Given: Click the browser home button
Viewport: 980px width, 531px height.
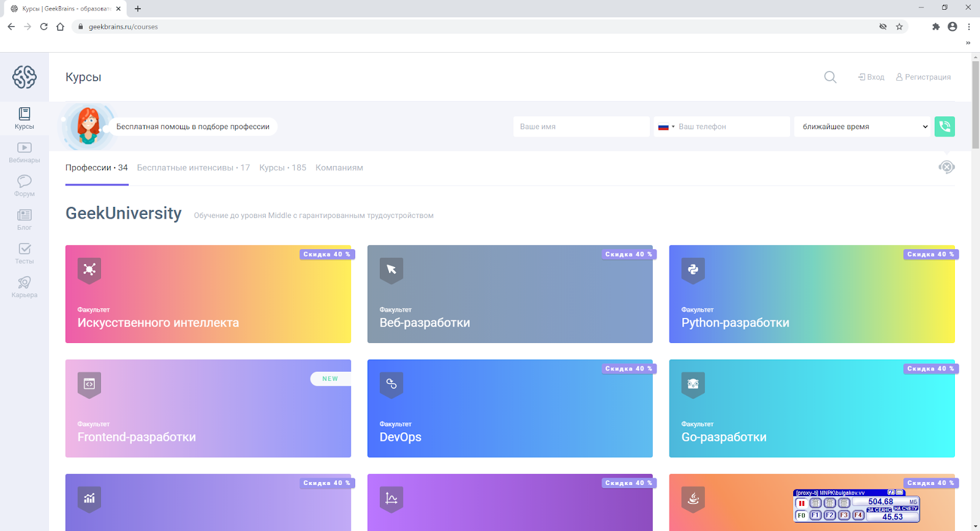Looking at the screenshot, I should coord(60,26).
